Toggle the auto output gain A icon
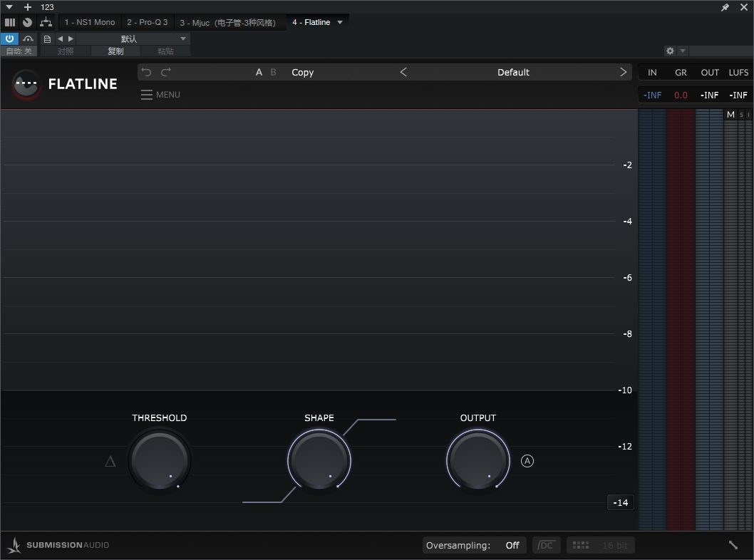754x560 pixels. pyautogui.click(x=527, y=461)
